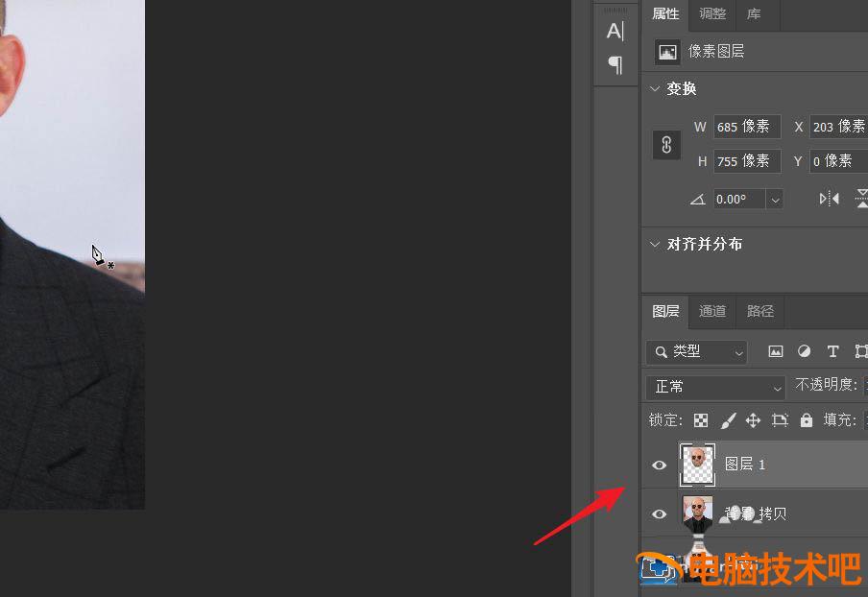Collapse the 对齐并分布 section
This screenshot has width=868, height=597.
[656, 244]
